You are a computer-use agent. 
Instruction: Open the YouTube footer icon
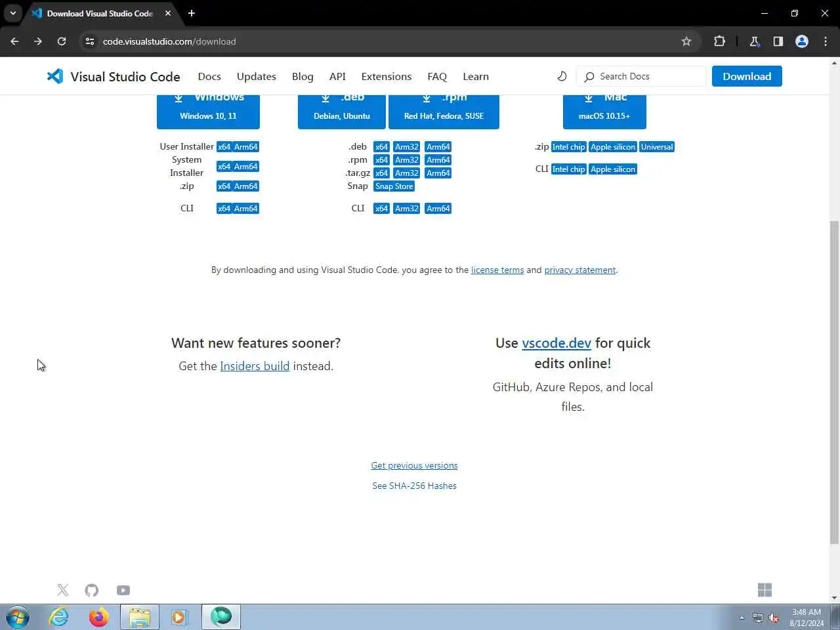pyautogui.click(x=123, y=590)
